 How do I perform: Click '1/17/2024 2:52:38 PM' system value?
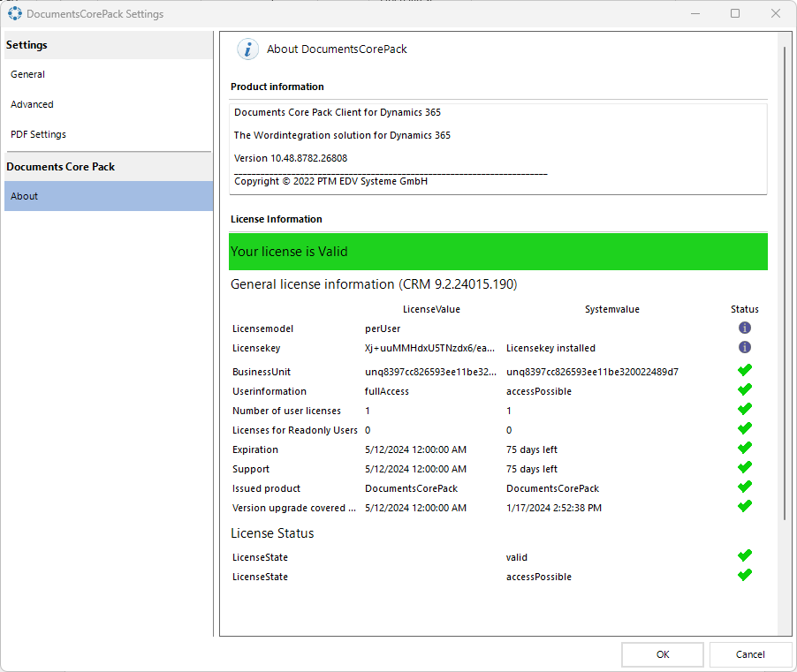pos(553,508)
